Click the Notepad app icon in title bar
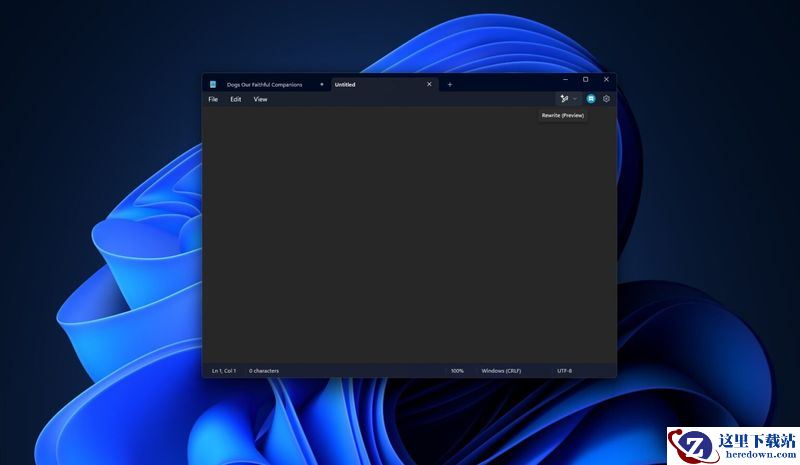 tap(213, 84)
